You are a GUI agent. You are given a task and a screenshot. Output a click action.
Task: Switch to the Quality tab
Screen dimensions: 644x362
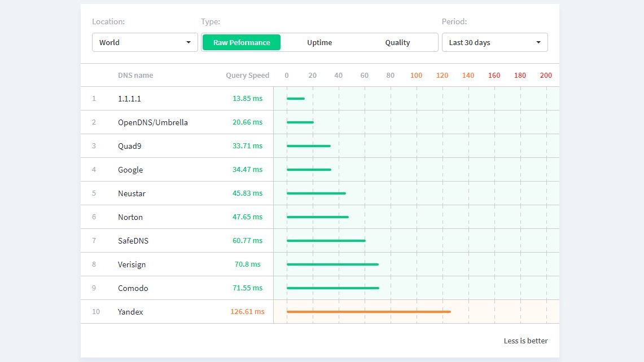[x=397, y=42]
